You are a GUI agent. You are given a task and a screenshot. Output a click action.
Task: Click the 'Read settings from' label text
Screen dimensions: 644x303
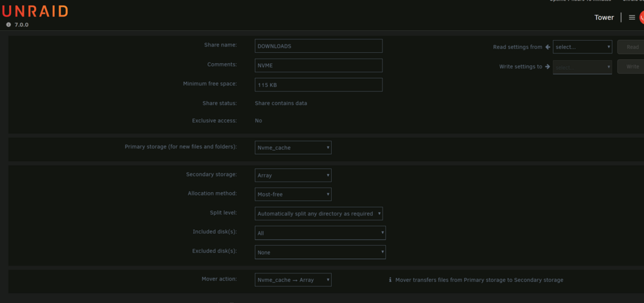point(518,47)
